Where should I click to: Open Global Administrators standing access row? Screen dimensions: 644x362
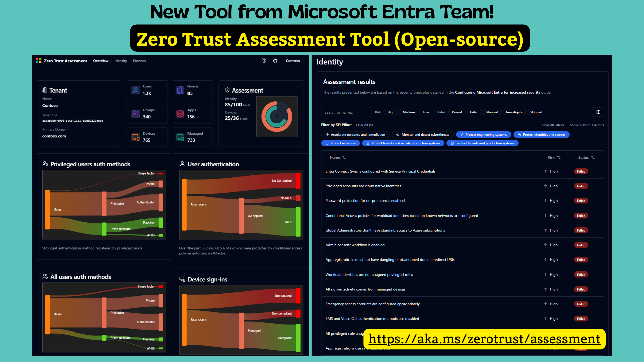pyautogui.click(x=463, y=230)
